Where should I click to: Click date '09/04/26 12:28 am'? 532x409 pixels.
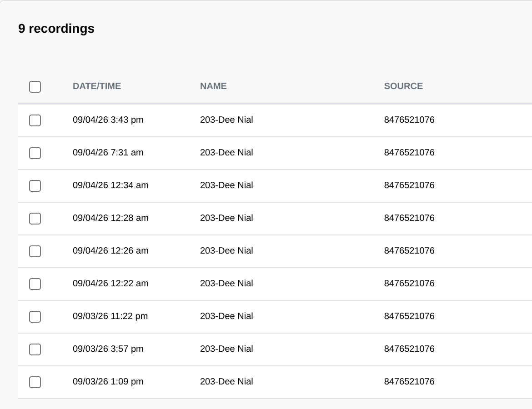point(110,218)
